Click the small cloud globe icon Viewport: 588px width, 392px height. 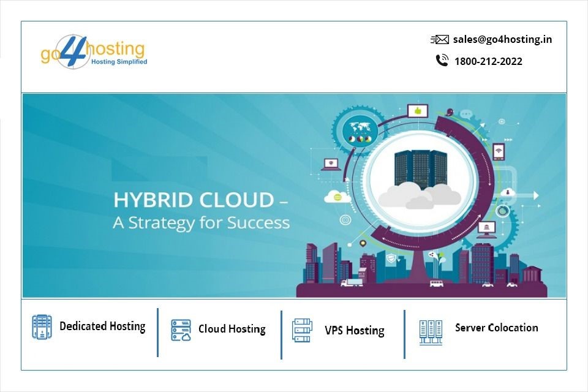coord(336,197)
